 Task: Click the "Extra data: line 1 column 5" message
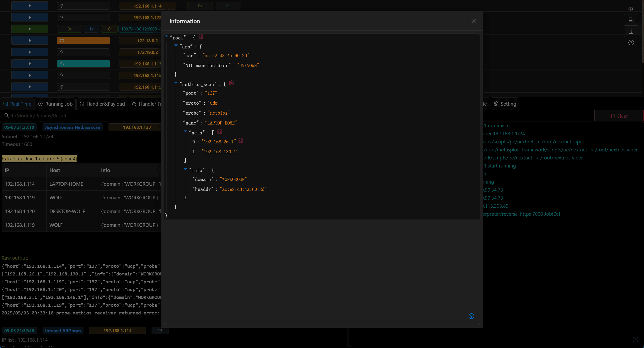(x=39, y=158)
